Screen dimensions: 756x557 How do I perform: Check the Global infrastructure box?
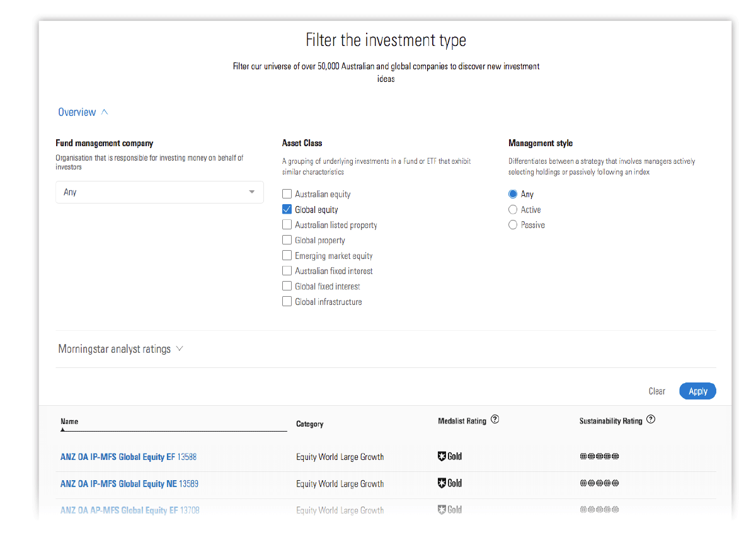[x=287, y=302]
